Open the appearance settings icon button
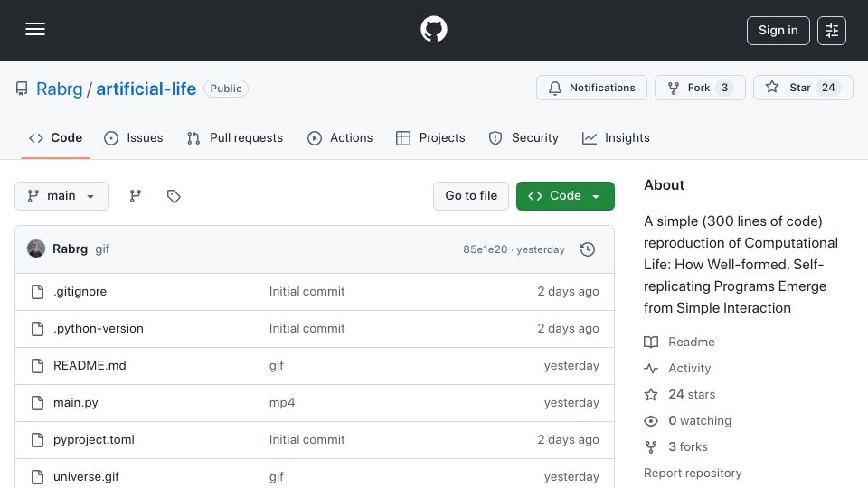The width and height of the screenshot is (868, 488). pyautogui.click(x=832, y=31)
